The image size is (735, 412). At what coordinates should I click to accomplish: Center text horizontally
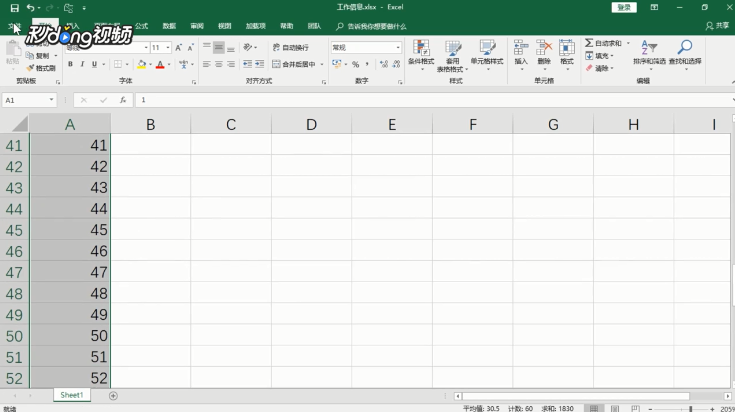219,64
